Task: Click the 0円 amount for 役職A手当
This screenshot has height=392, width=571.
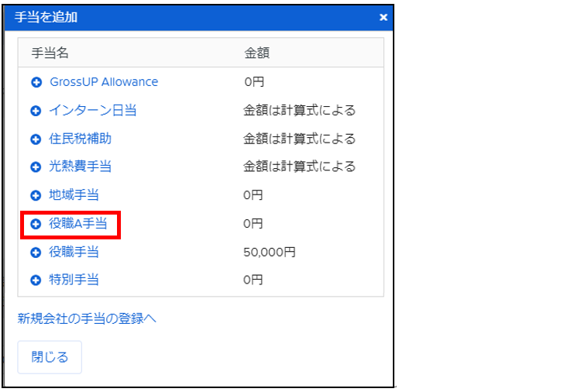Action: 253,223
